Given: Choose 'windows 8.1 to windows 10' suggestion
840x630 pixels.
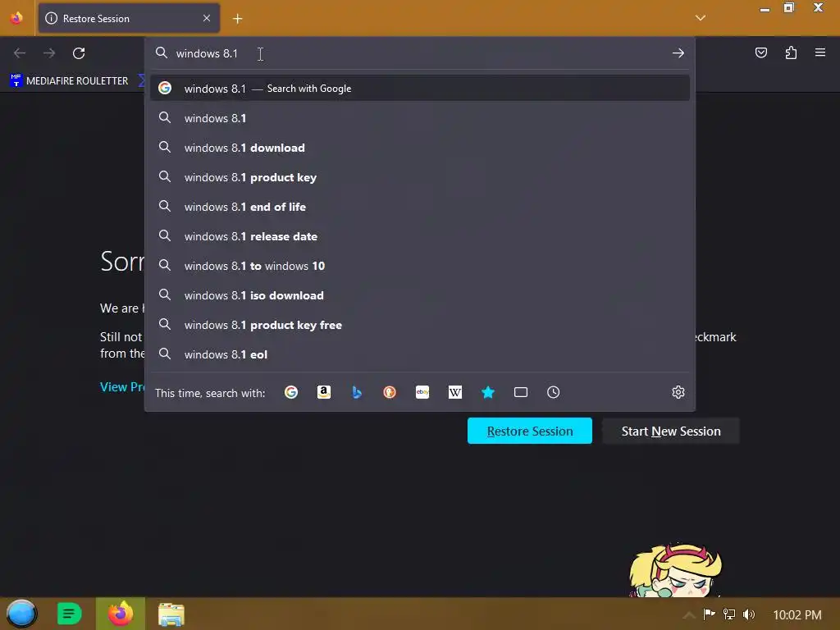Looking at the screenshot, I should 420,265.
